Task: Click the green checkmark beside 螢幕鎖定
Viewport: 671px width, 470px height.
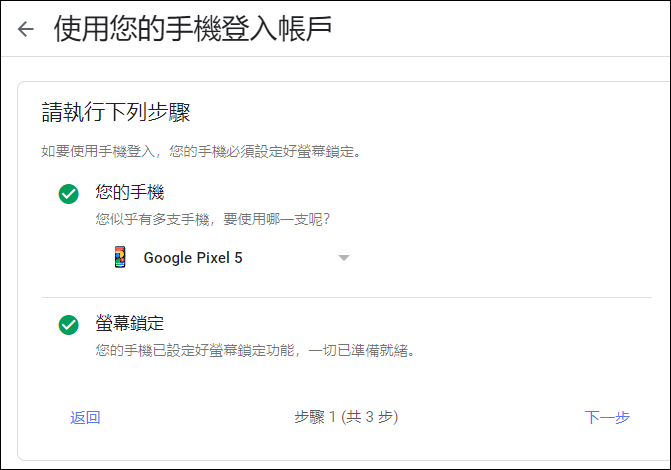Action: pyautogui.click(x=68, y=325)
